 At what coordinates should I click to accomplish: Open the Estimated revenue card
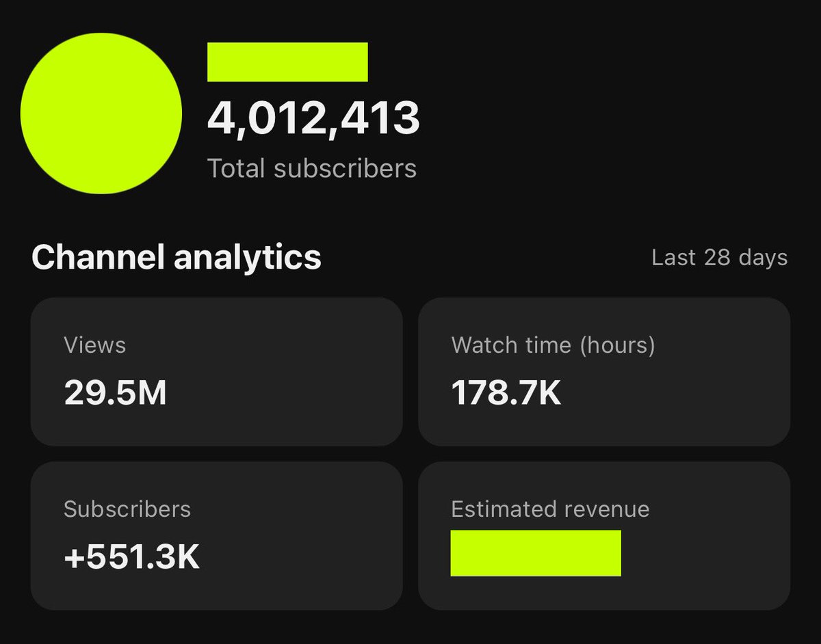pos(604,536)
